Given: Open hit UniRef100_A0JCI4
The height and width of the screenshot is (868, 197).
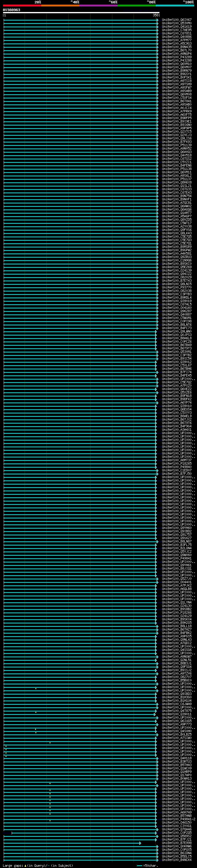Looking at the screenshot, I should [176, 108].
